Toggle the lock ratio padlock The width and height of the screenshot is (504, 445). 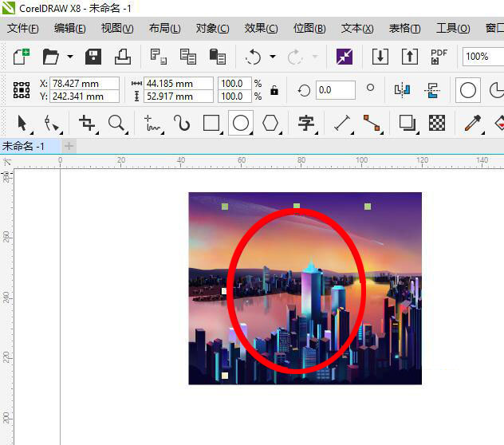pyautogui.click(x=274, y=90)
